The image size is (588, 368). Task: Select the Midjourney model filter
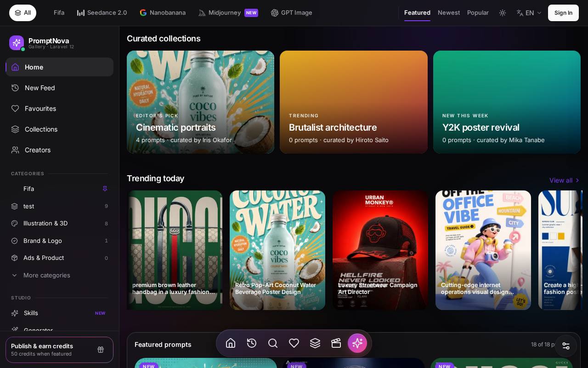(x=228, y=13)
